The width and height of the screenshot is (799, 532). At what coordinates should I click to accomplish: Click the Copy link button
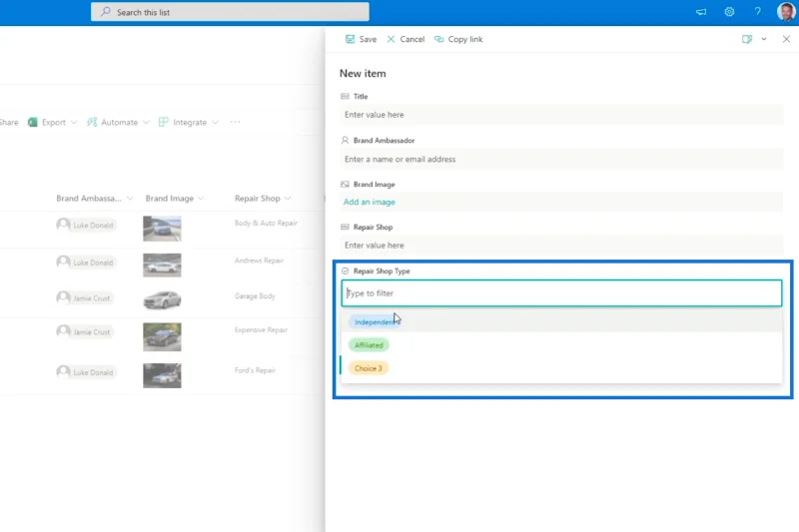[458, 39]
